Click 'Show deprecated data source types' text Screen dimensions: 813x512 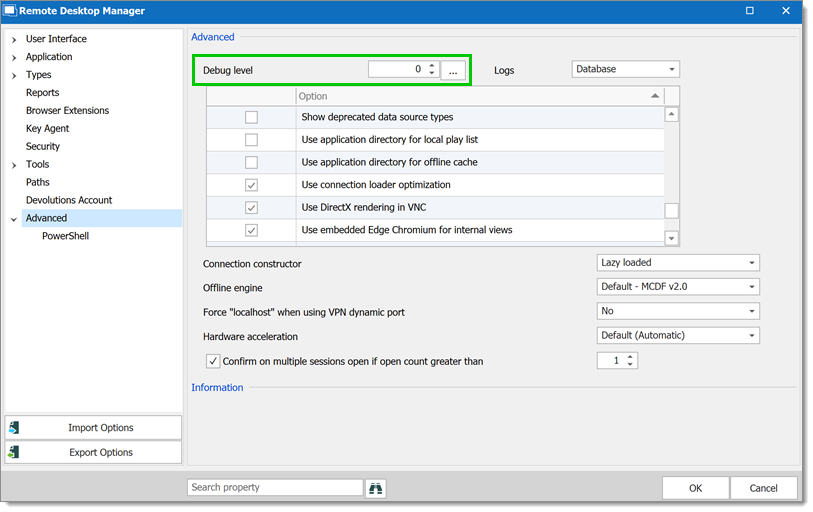pos(377,117)
